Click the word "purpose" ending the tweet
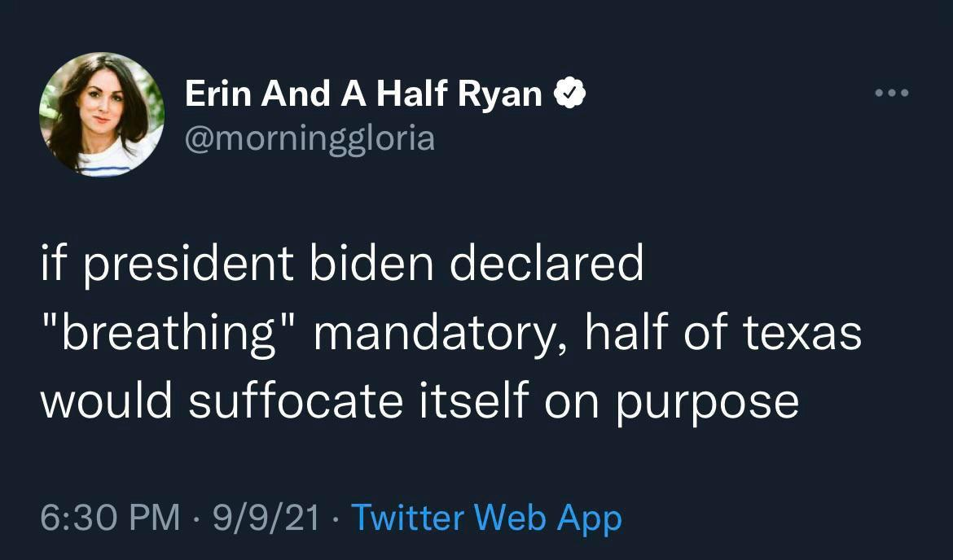The height and width of the screenshot is (560, 953). (708, 405)
